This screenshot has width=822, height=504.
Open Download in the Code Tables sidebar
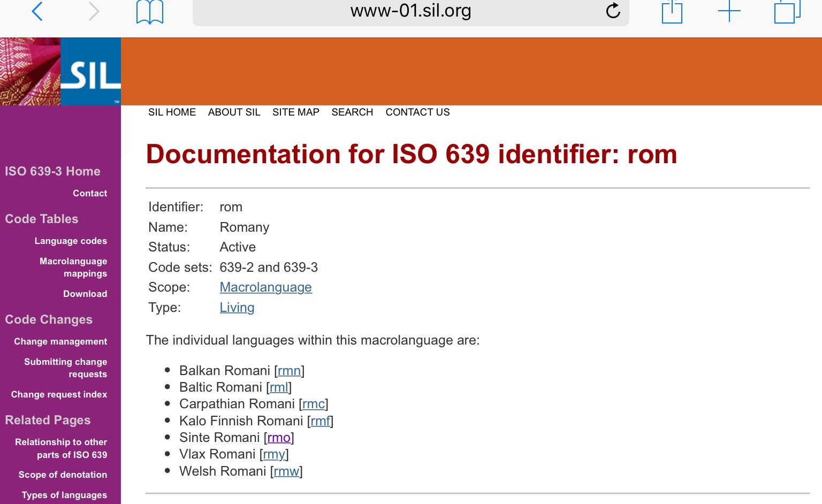[x=85, y=294]
